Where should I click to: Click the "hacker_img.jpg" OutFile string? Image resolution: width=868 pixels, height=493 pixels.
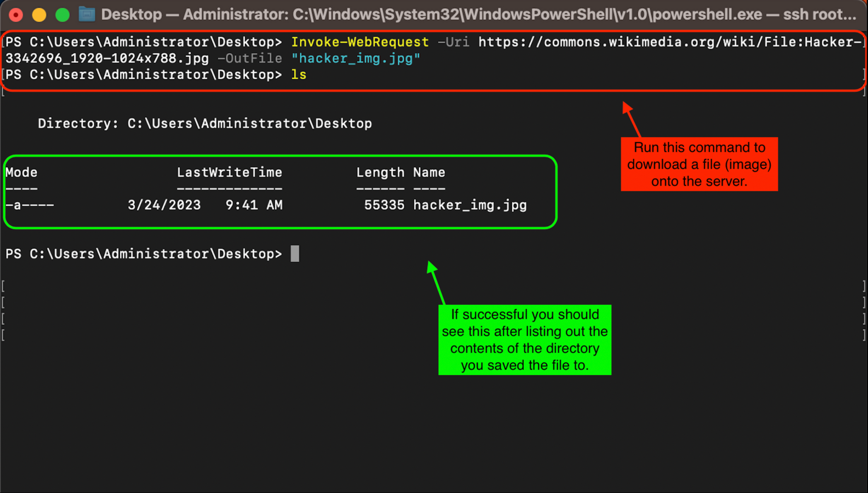click(356, 59)
